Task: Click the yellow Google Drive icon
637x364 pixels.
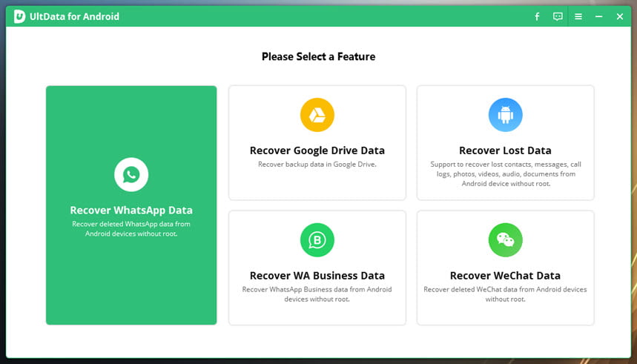Action: coord(317,115)
